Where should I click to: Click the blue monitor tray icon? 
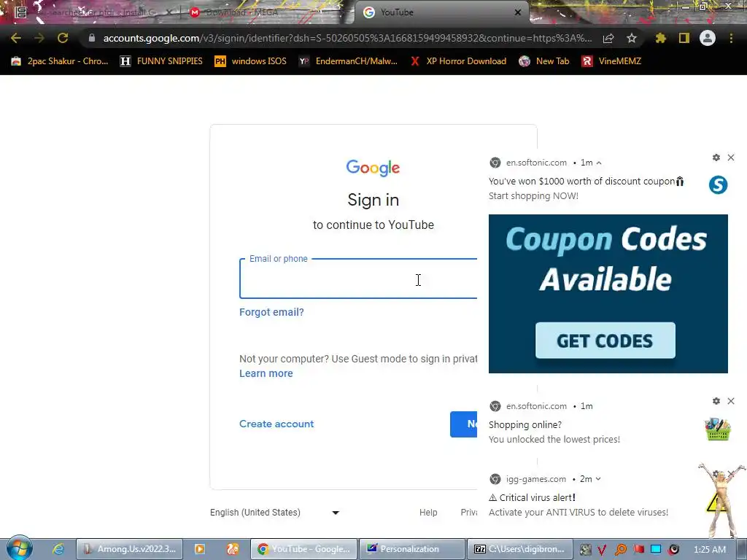(x=656, y=550)
